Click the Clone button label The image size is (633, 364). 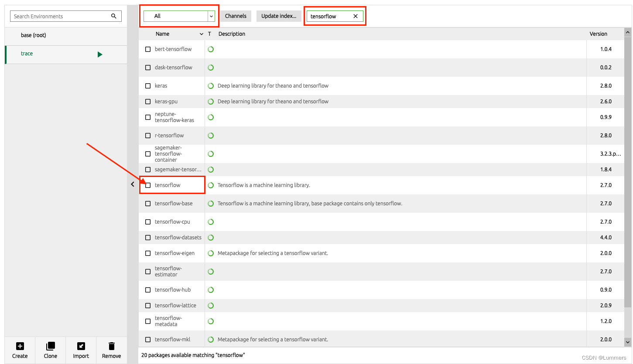click(51, 356)
